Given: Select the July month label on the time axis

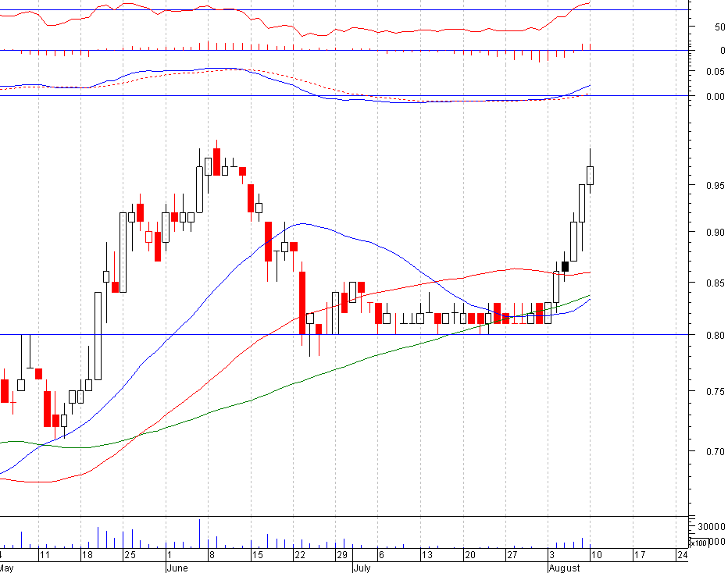Looking at the screenshot, I should coord(362,568).
